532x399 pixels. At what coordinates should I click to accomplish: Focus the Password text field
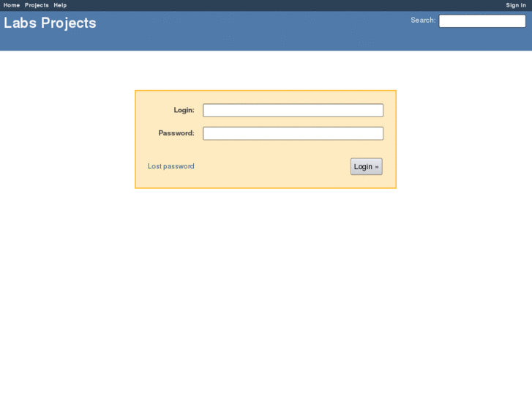[293, 133]
